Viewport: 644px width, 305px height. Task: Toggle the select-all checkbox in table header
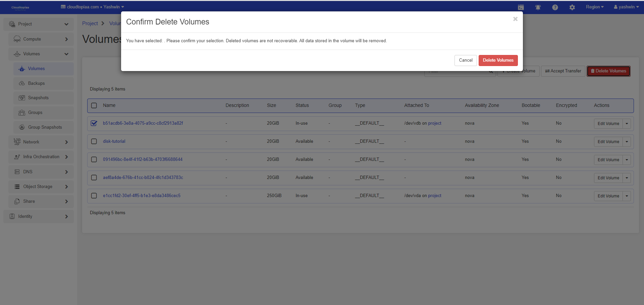coord(94,106)
